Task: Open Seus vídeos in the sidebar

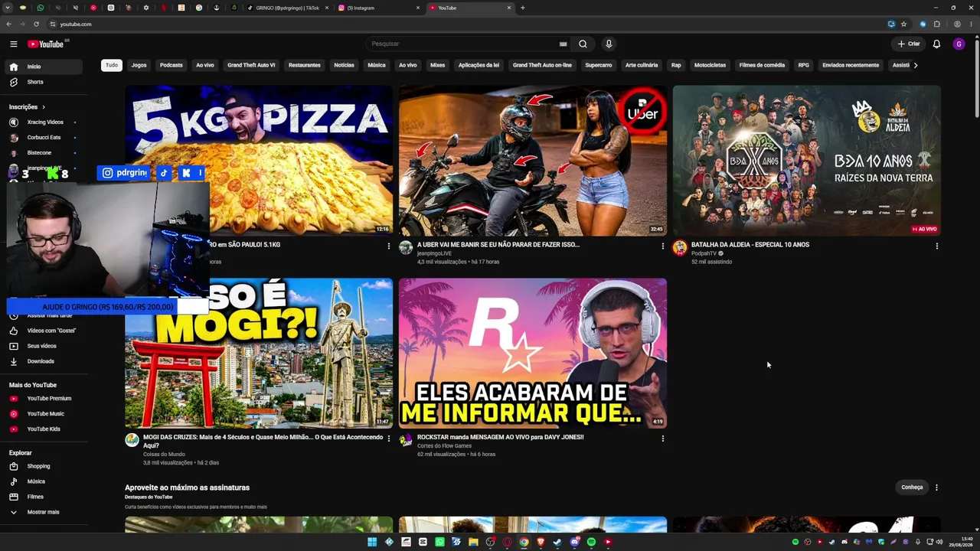Action: tap(44, 346)
